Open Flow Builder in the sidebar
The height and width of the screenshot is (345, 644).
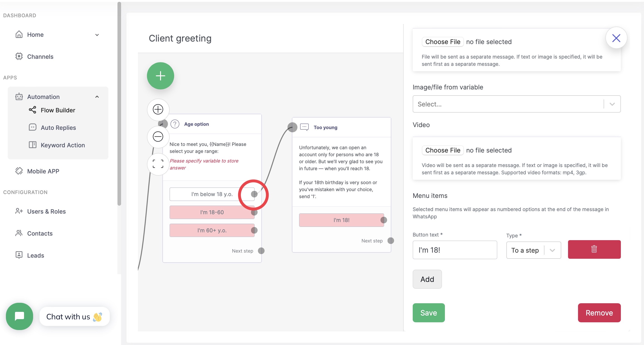tap(58, 110)
